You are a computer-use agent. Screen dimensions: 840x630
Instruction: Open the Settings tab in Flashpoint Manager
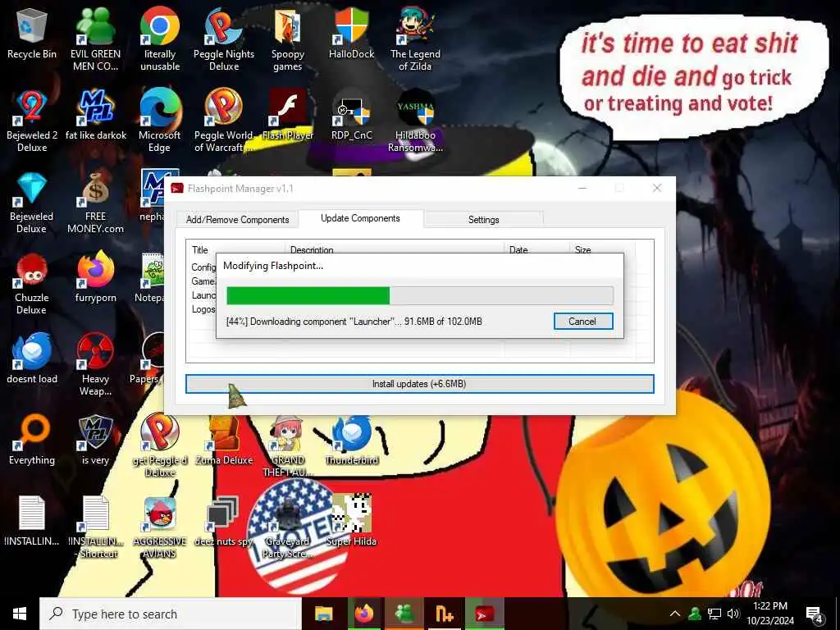pyautogui.click(x=484, y=220)
